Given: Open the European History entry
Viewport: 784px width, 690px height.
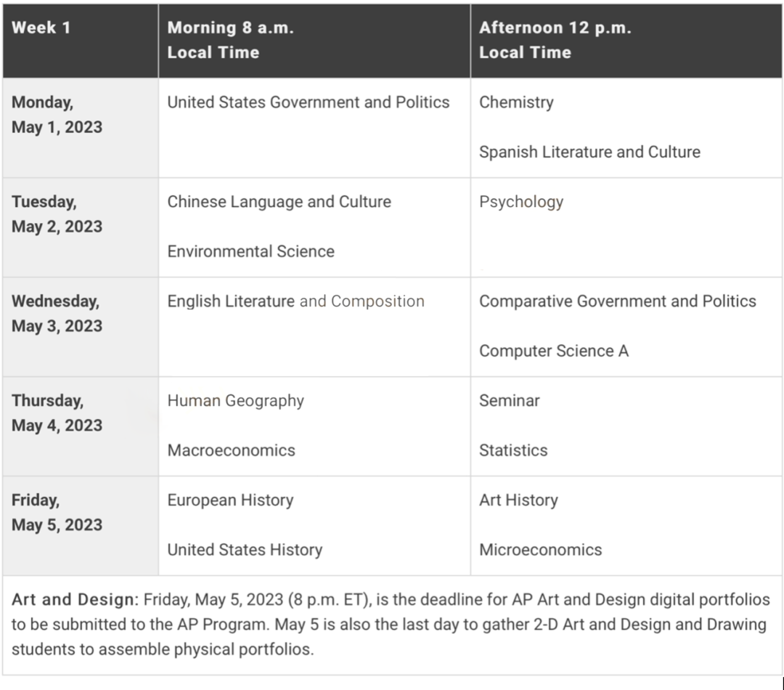Looking at the screenshot, I should pyautogui.click(x=230, y=500).
